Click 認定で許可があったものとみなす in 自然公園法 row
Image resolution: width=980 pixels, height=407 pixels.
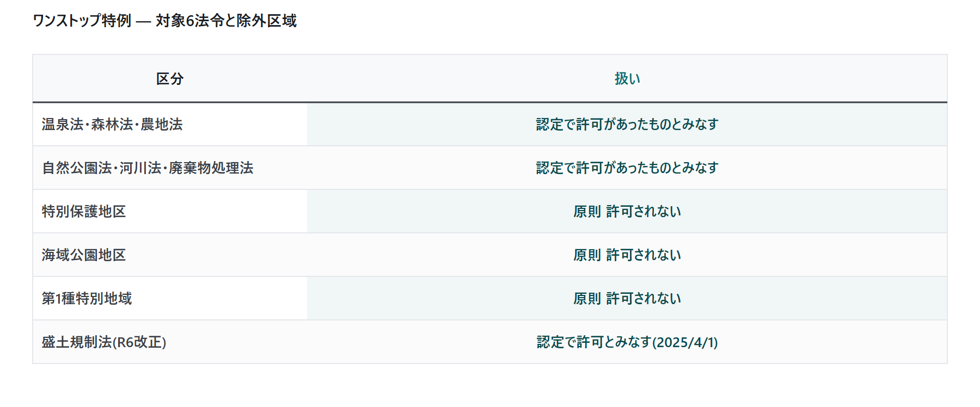point(627,168)
